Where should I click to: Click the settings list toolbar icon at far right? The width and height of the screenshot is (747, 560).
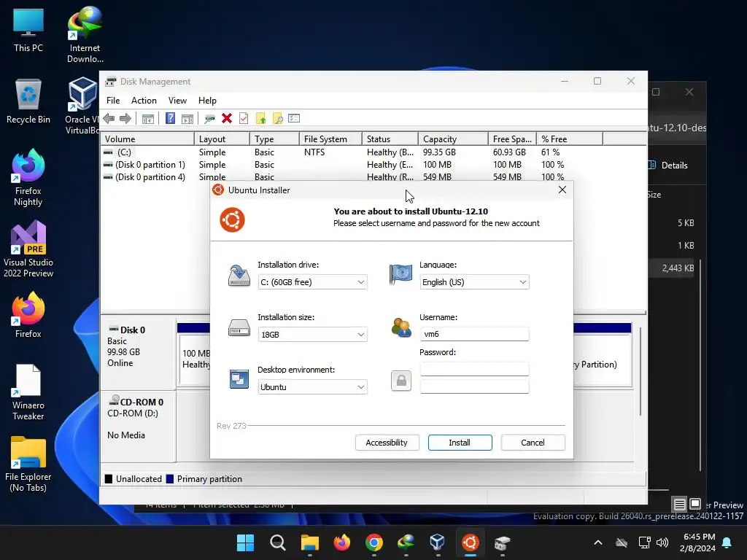pyautogui.click(x=294, y=118)
